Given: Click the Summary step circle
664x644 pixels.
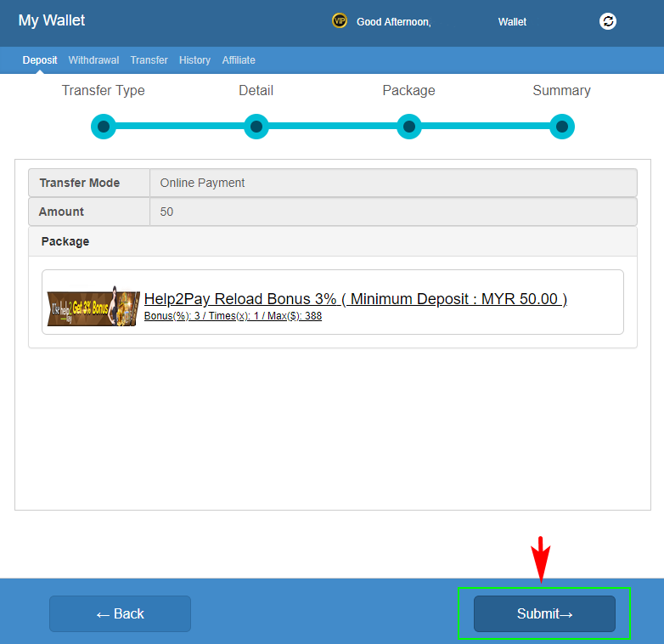Looking at the screenshot, I should tap(561, 127).
